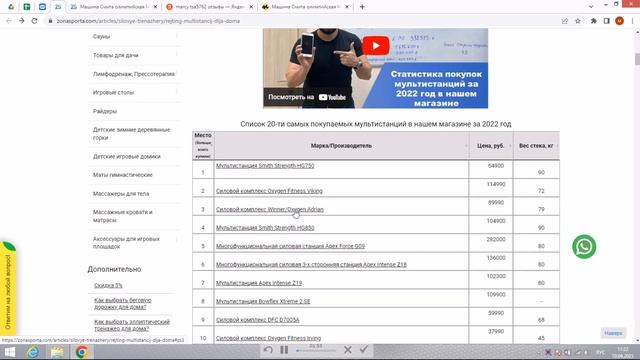The image size is (640, 360).
Task: Open the side panel icon in Chrome toolbar
Action: point(607,21)
